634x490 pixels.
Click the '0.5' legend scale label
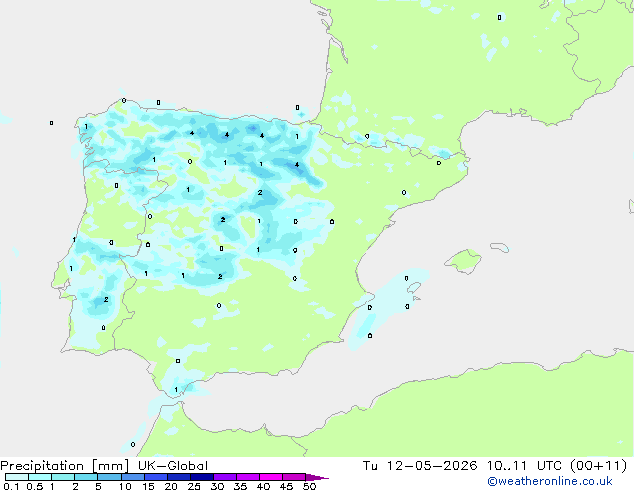click(34, 486)
